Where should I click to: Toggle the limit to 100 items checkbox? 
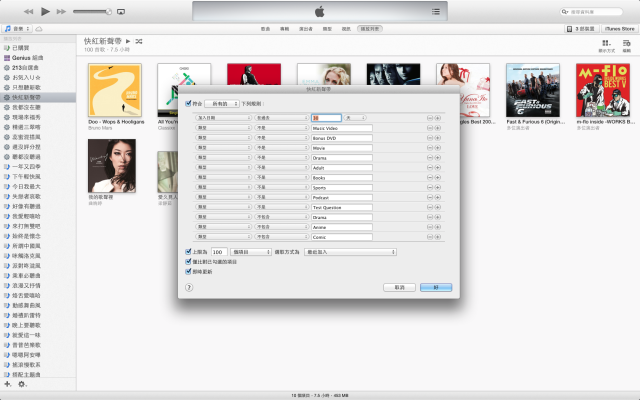(x=188, y=252)
